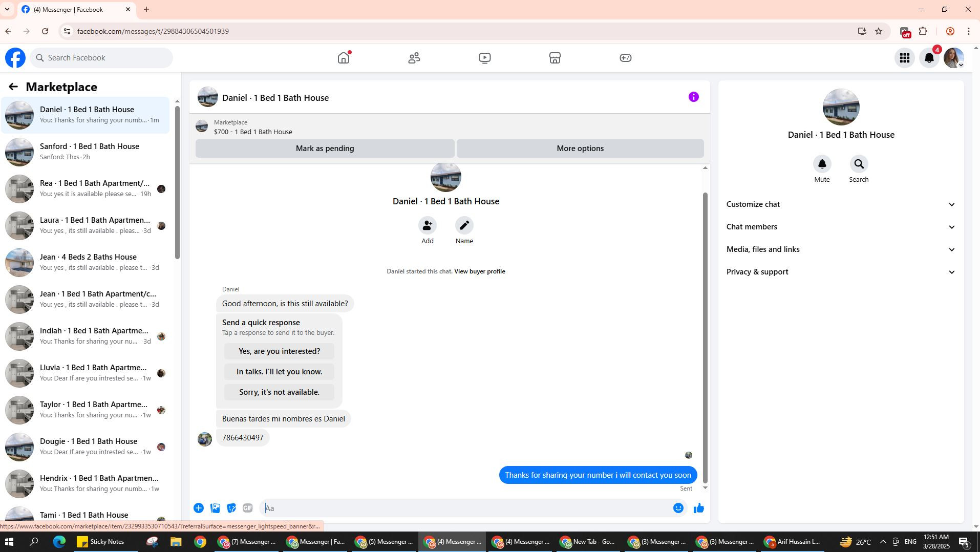Open more actions plus icon in composer
This screenshot has width=980, height=552.
click(199, 508)
